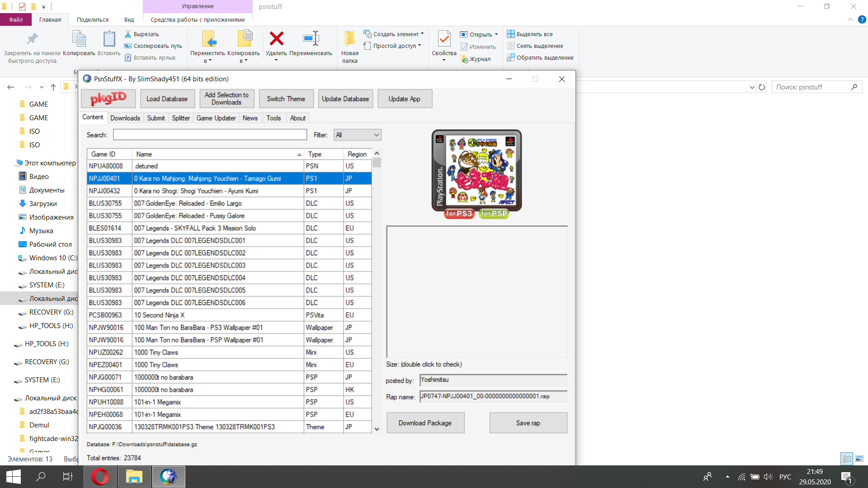Image resolution: width=868 pixels, height=488 pixels.
Task: Click the Add Selection to Downloads icon
Action: tap(226, 99)
